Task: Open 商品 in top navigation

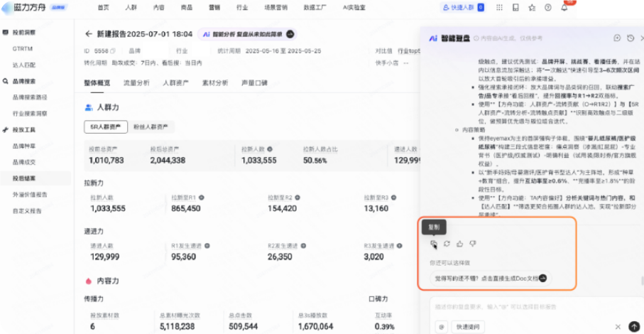Action: pos(187,7)
